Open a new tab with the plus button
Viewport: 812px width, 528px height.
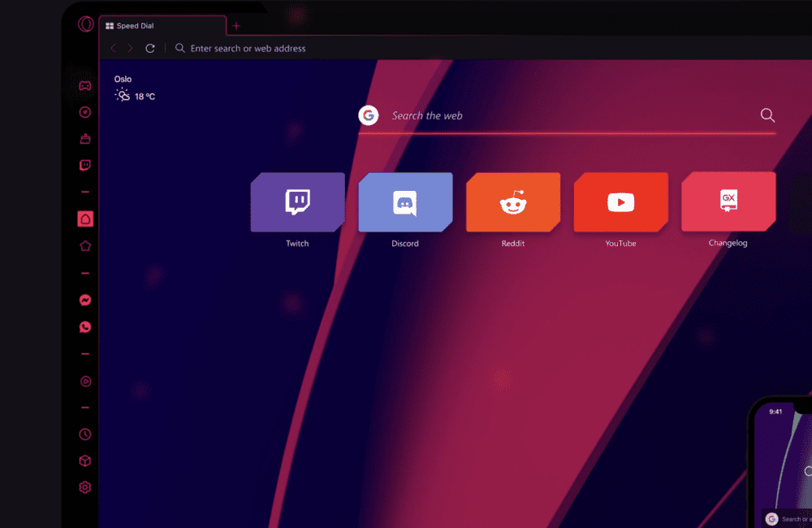click(236, 25)
